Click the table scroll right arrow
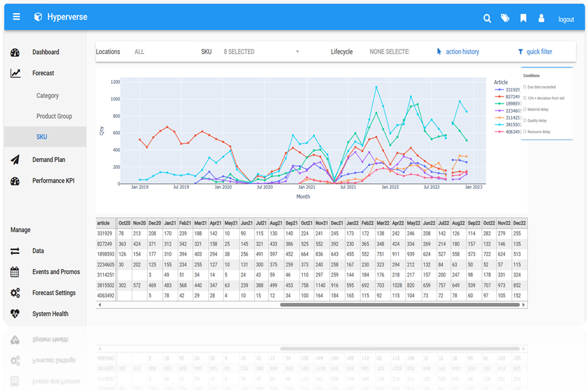This screenshot has width=588, height=390. [x=524, y=305]
